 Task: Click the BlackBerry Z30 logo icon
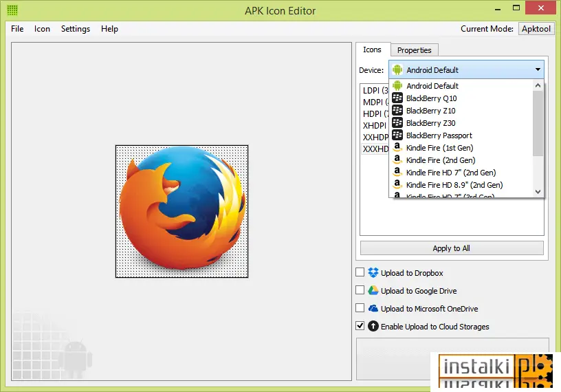tap(397, 122)
